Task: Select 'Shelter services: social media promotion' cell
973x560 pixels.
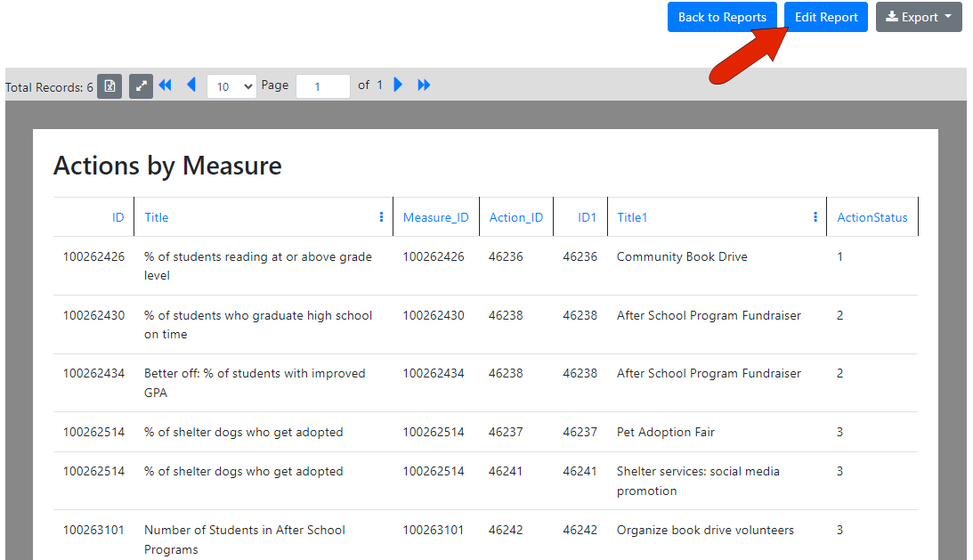Action: click(698, 481)
